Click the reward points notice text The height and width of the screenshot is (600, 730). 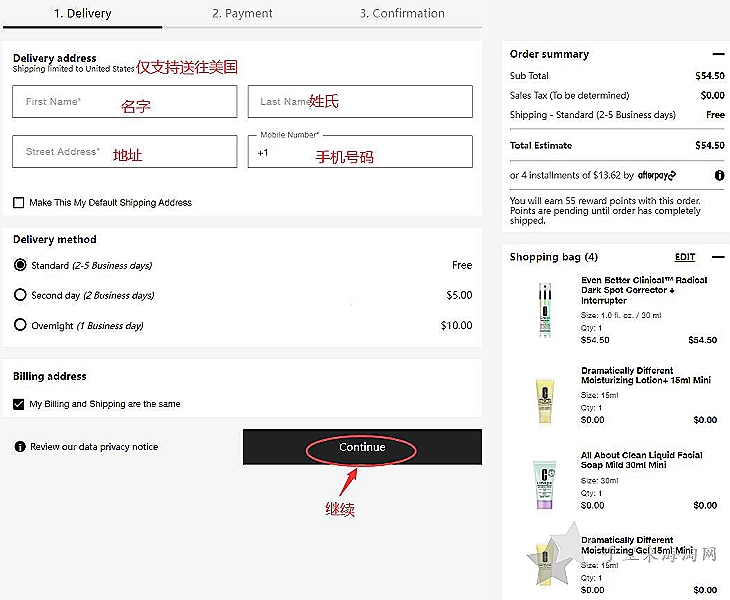(605, 210)
